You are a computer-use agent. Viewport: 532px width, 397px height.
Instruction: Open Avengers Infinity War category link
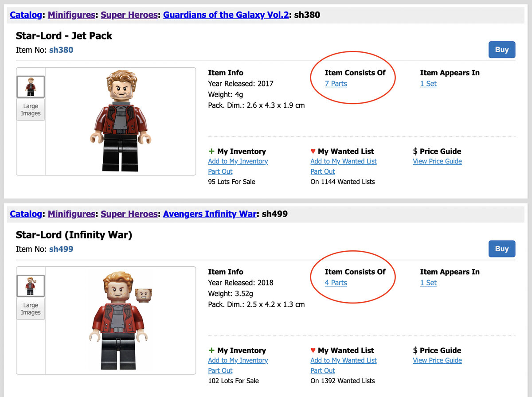point(210,214)
